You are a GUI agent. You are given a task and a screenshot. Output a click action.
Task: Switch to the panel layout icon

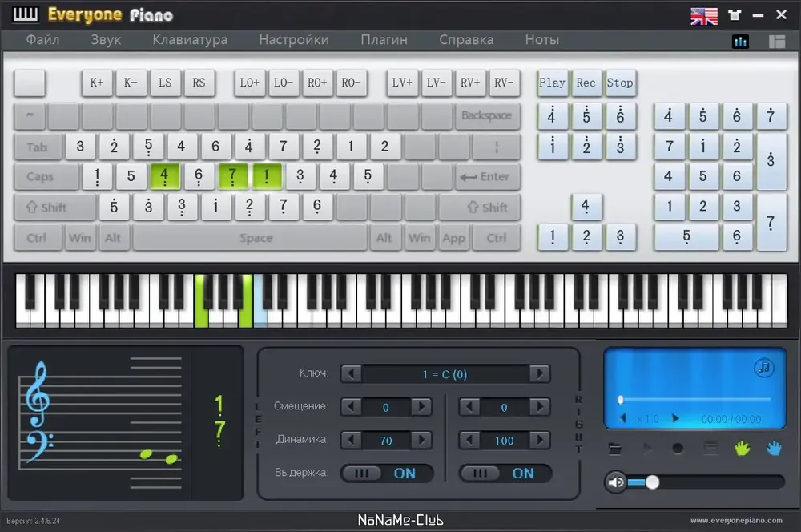coord(776,42)
